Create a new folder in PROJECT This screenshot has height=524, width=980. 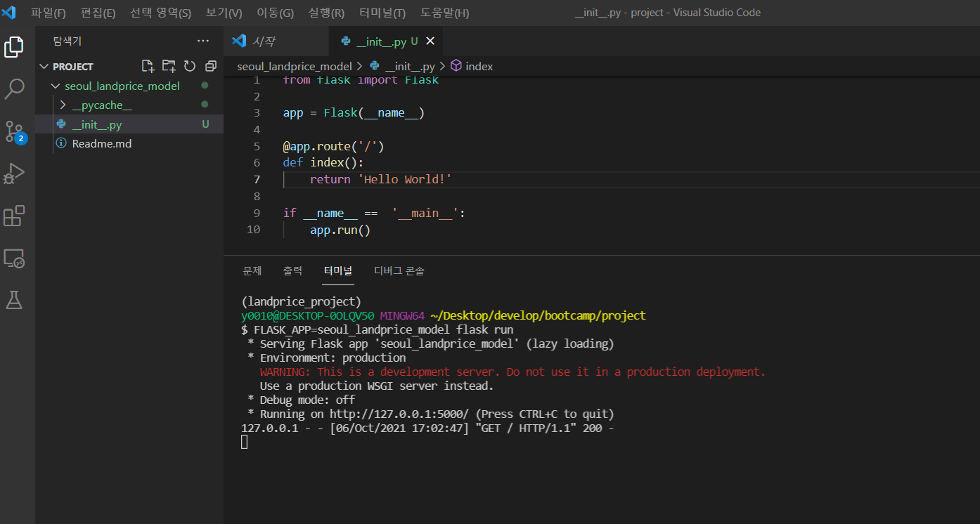169,66
